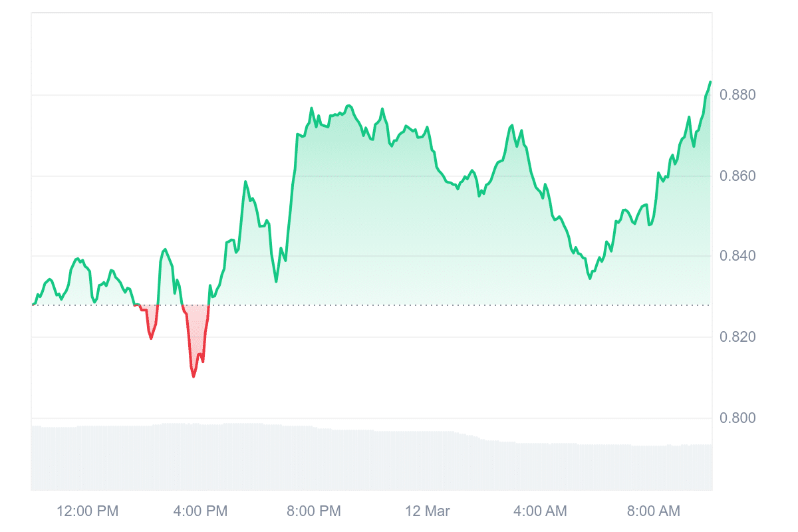The width and height of the screenshot is (798, 532).
Task: Click the green line's low point after 4:00 AM
Action: point(589,279)
